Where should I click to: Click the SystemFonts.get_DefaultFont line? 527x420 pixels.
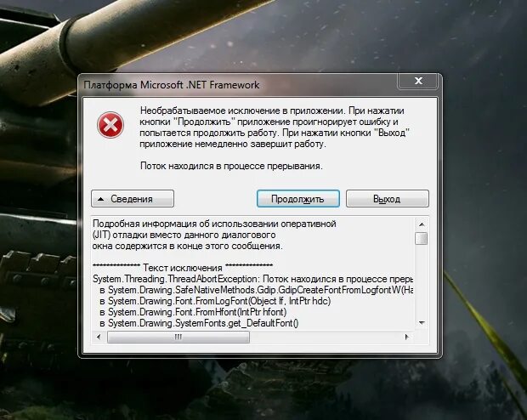[199, 323]
